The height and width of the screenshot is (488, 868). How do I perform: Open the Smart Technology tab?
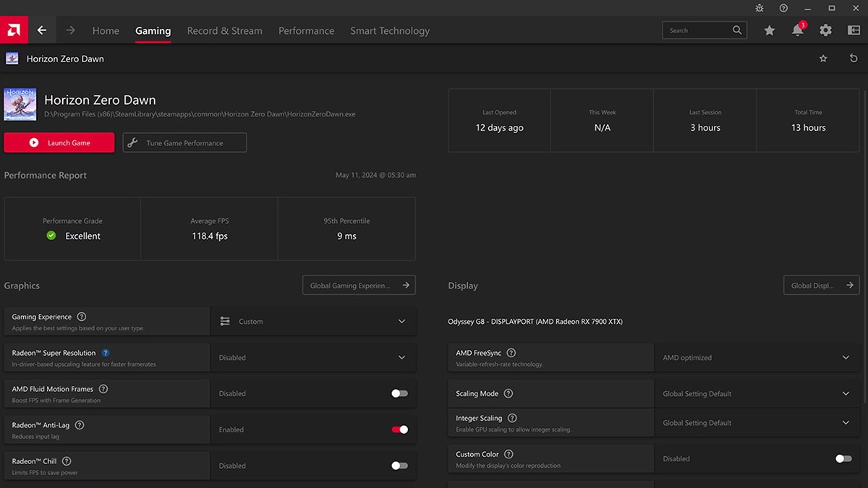(x=390, y=30)
